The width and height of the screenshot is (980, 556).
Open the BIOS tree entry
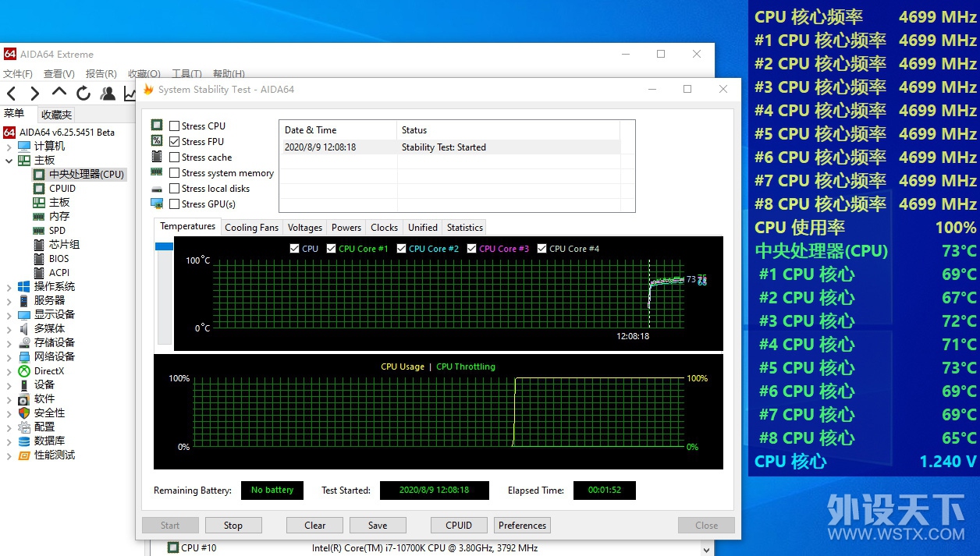coord(59,258)
